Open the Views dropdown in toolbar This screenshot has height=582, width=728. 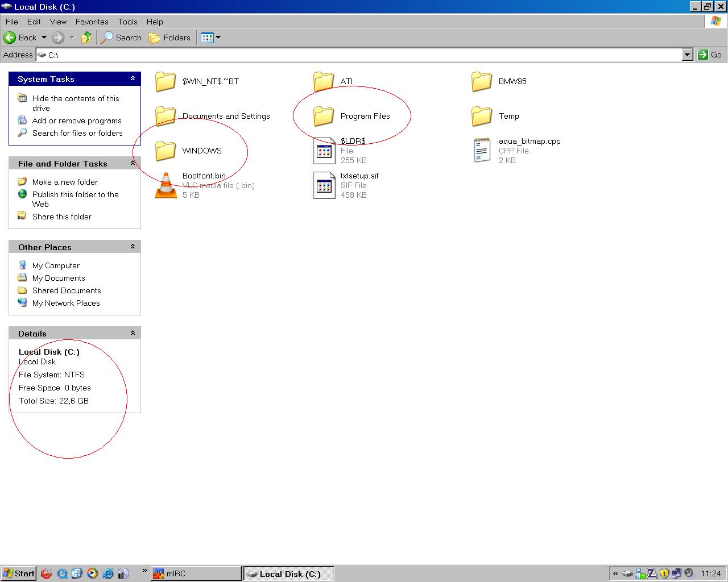[210, 38]
